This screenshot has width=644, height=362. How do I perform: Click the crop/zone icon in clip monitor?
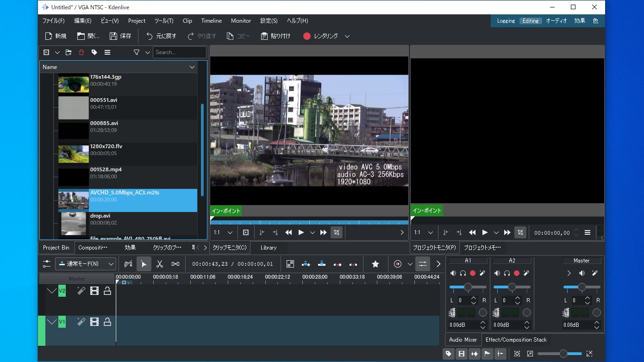[x=337, y=232]
